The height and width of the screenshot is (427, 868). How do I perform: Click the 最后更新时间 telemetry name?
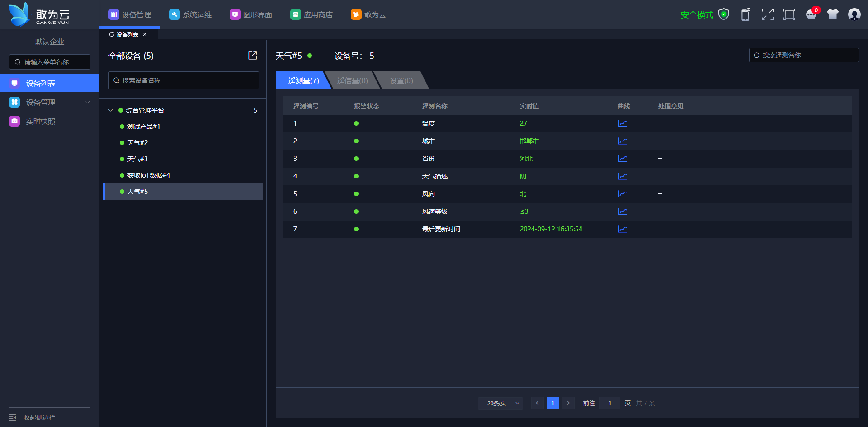click(x=441, y=229)
